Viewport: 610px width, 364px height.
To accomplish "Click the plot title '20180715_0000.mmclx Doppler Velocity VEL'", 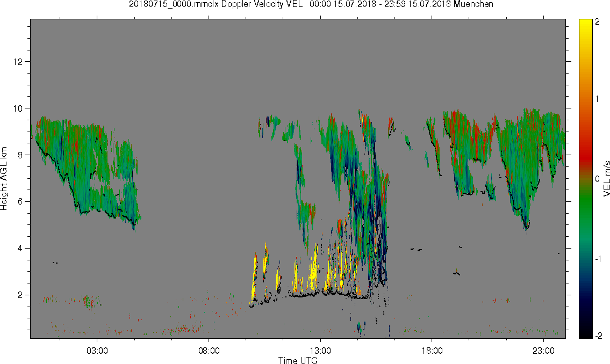I will click(216, 4).
